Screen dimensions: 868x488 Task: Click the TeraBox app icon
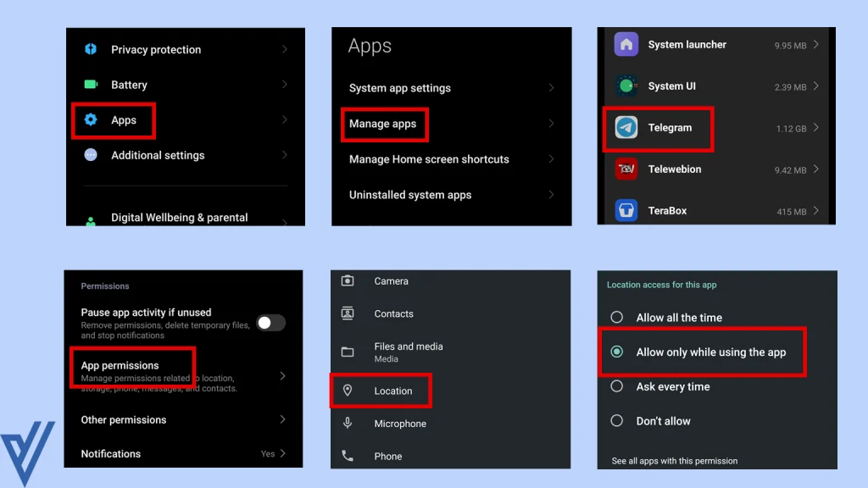(626, 211)
